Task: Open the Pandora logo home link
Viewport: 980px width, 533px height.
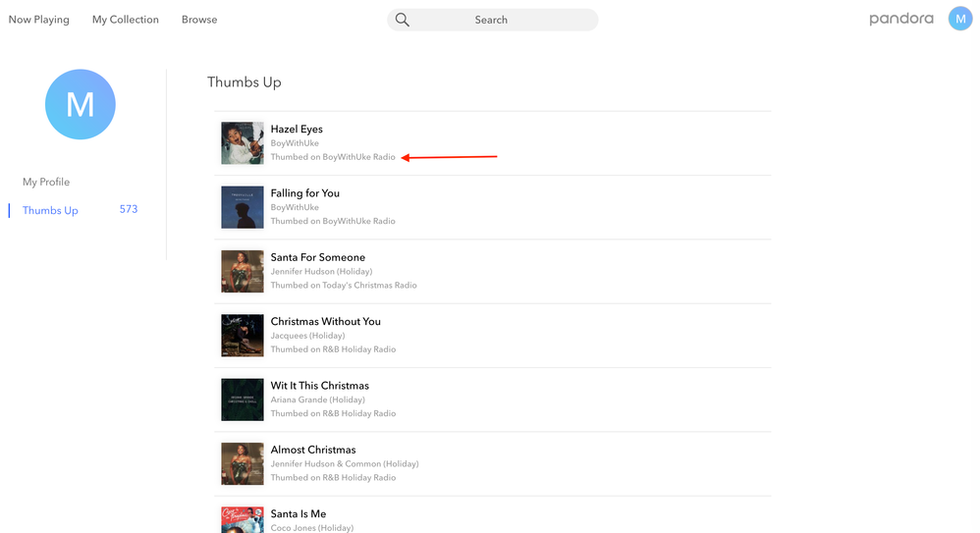Action: coord(901,19)
